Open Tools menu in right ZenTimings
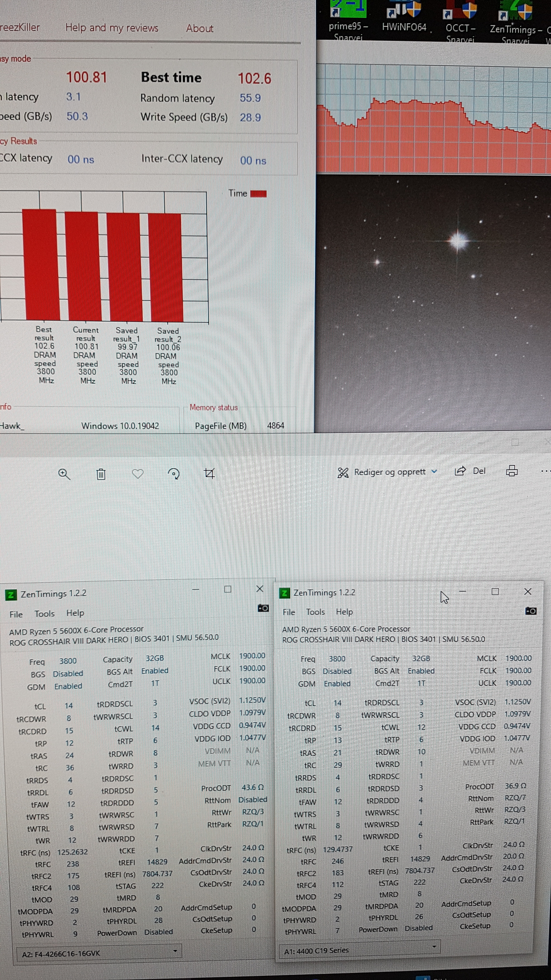The width and height of the screenshot is (551, 980). click(x=316, y=612)
